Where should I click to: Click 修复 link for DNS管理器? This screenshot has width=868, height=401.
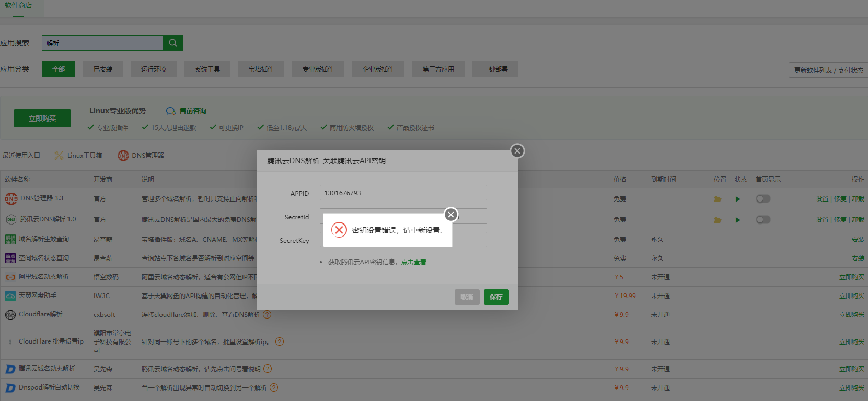pyautogui.click(x=840, y=199)
